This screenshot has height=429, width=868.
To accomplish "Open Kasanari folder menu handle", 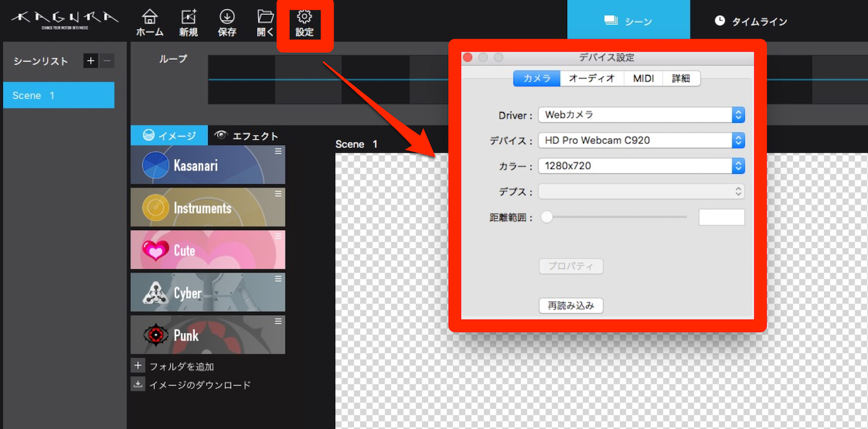I will [x=279, y=151].
